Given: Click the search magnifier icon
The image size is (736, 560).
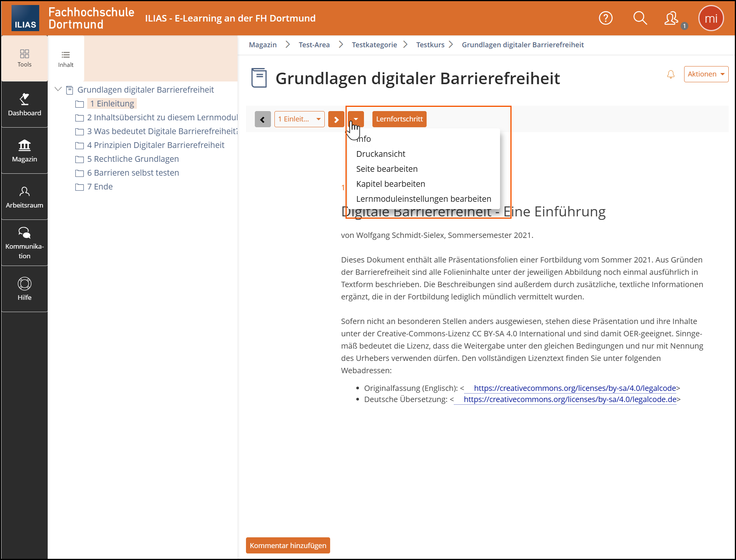Looking at the screenshot, I should tap(640, 18).
